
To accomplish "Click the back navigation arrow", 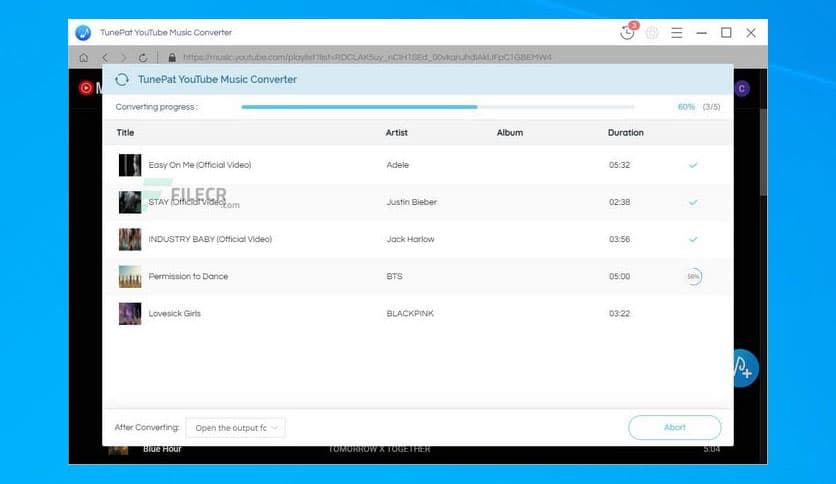I will point(105,58).
